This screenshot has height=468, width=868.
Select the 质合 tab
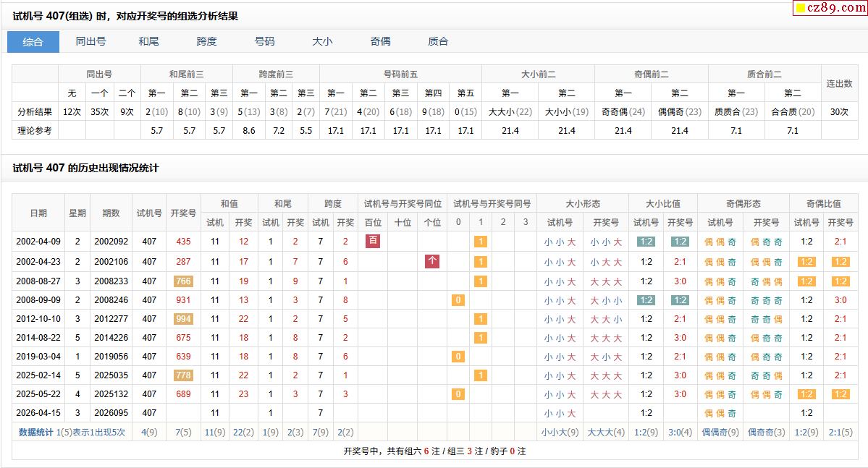coord(438,41)
